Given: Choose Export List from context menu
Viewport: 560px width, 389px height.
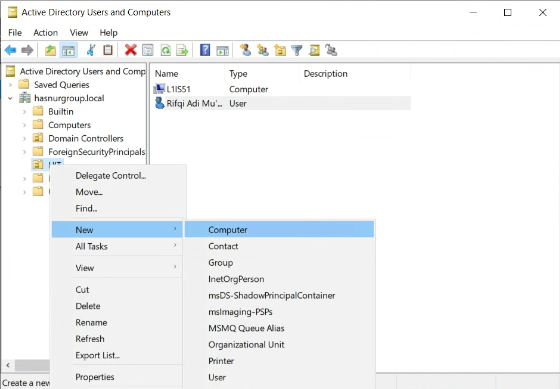Looking at the screenshot, I should pyautogui.click(x=117, y=355).
